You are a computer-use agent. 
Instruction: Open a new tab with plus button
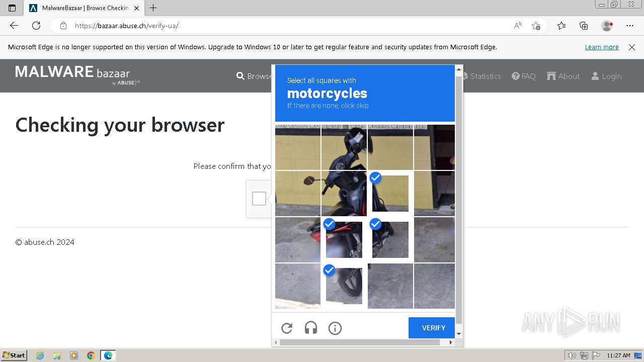(153, 8)
